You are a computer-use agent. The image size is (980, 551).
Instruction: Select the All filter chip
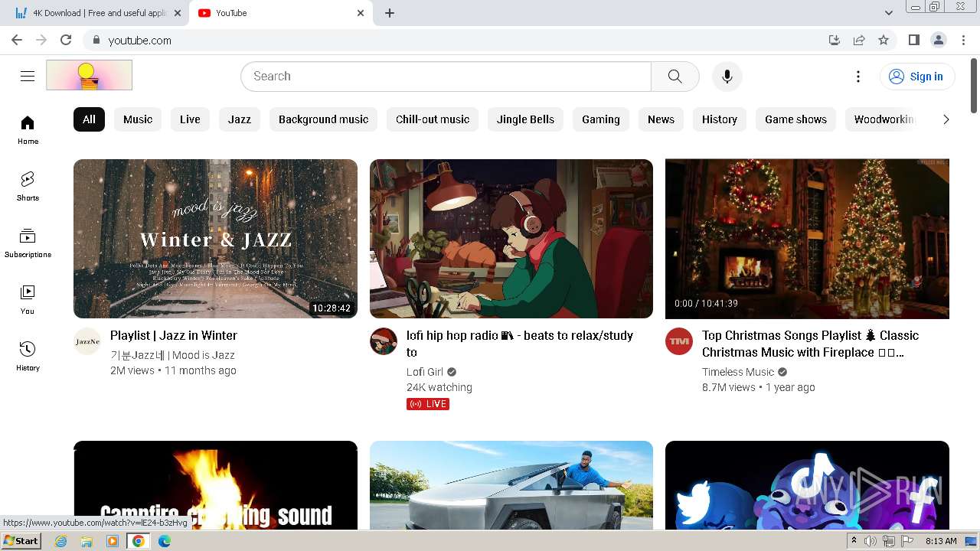(x=89, y=119)
